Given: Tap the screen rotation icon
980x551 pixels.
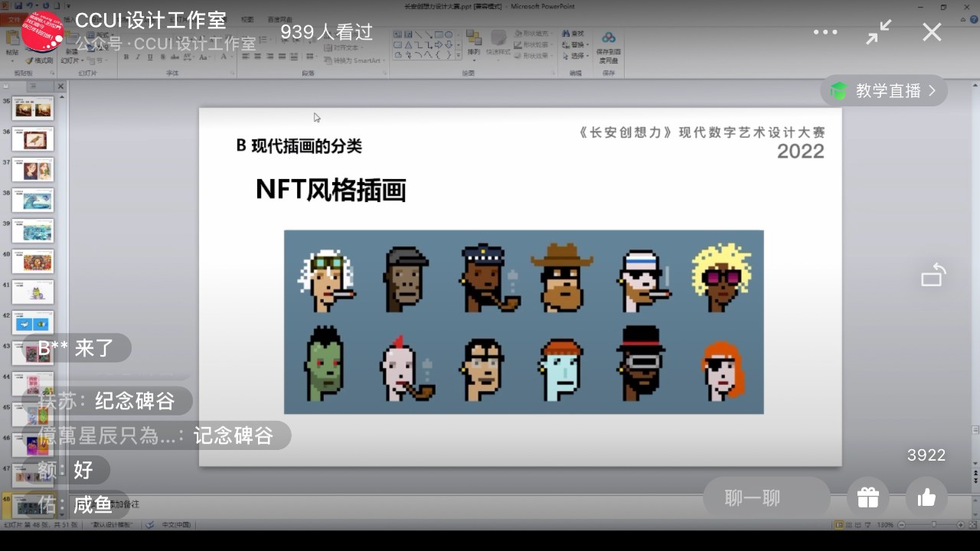Looking at the screenshot, I should [933, 275].
